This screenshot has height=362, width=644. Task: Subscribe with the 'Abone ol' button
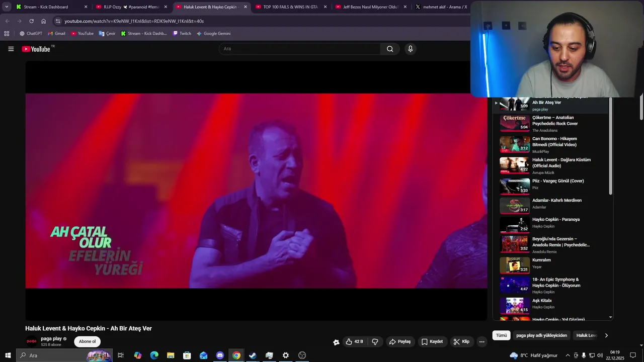pyautogui.click(x=87, y=341)
